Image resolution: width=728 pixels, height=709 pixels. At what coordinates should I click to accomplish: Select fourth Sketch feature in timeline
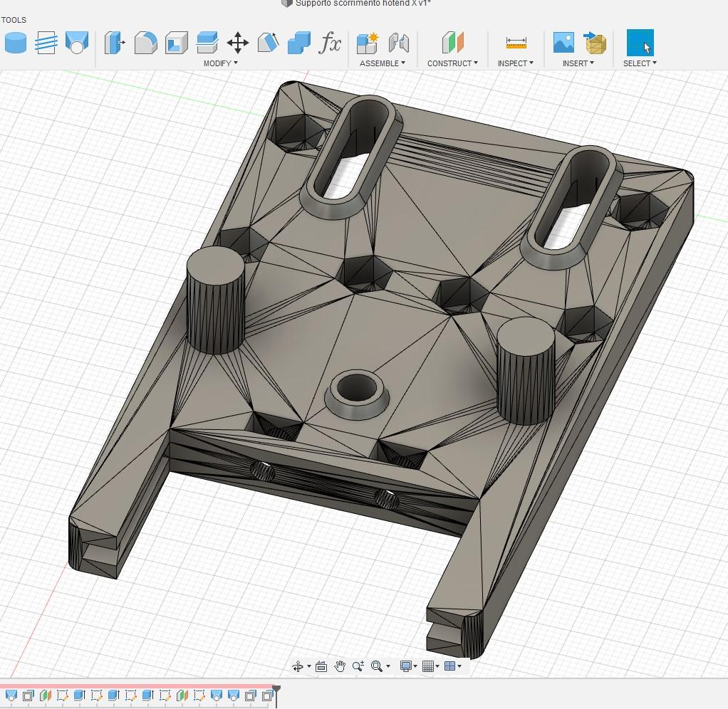click(x=165, y=695)
